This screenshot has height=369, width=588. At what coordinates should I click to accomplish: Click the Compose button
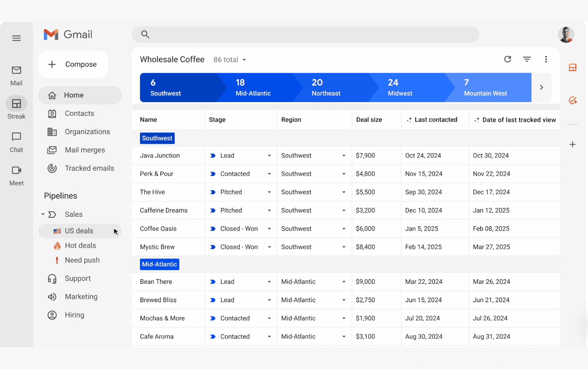73,64
